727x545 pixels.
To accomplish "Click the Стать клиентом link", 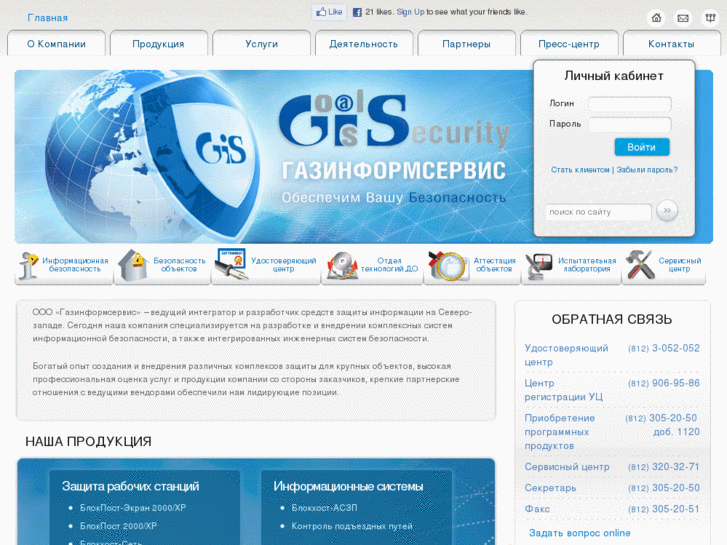I will tap(580, 170).
